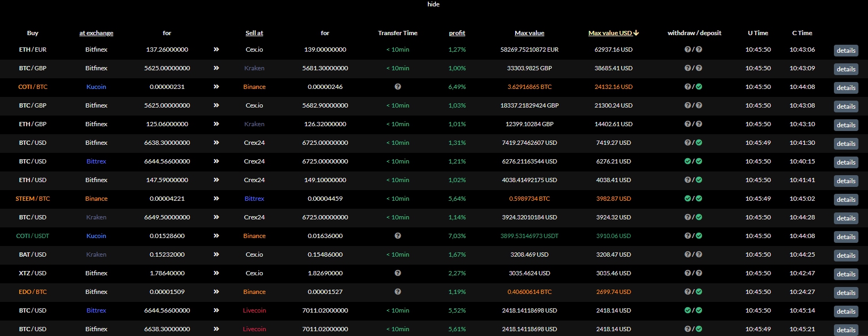Sort by the 'Max value' column header
868x336 pixels.
(x=530, y=33)
